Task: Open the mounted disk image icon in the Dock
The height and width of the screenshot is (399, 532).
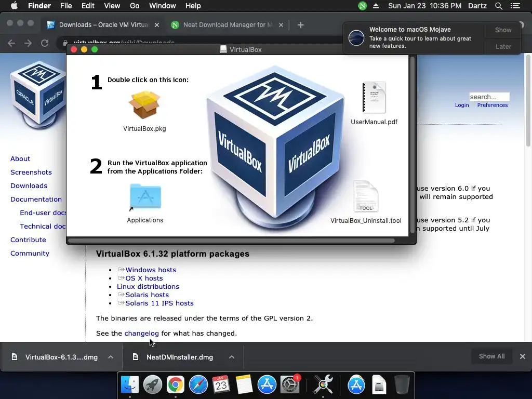Action: [379, 384]
